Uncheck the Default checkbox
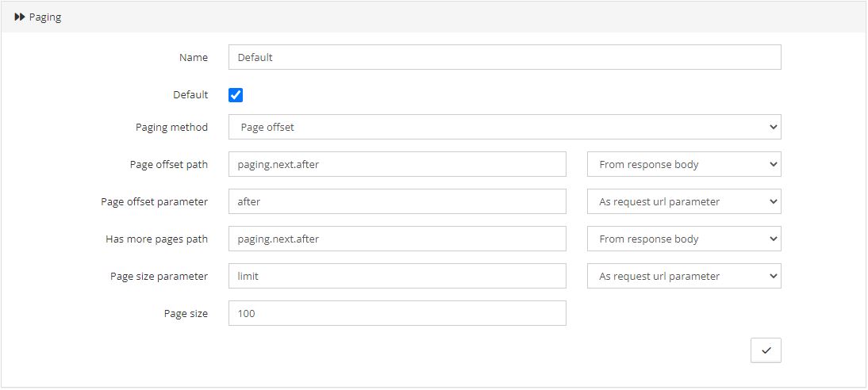This screenshot has height=390, width=868. (236, 95)
